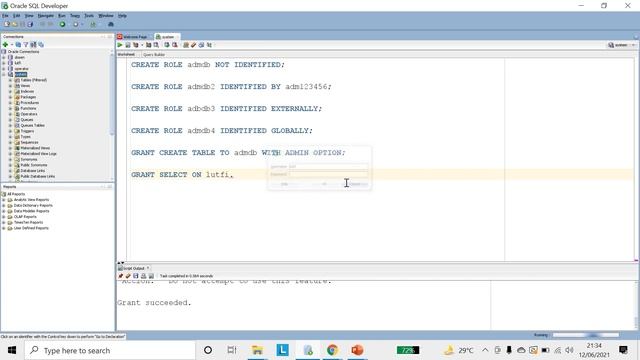Open PowerPoint from the taskbar
Viewport: 640px width, 360px height.
357,350
